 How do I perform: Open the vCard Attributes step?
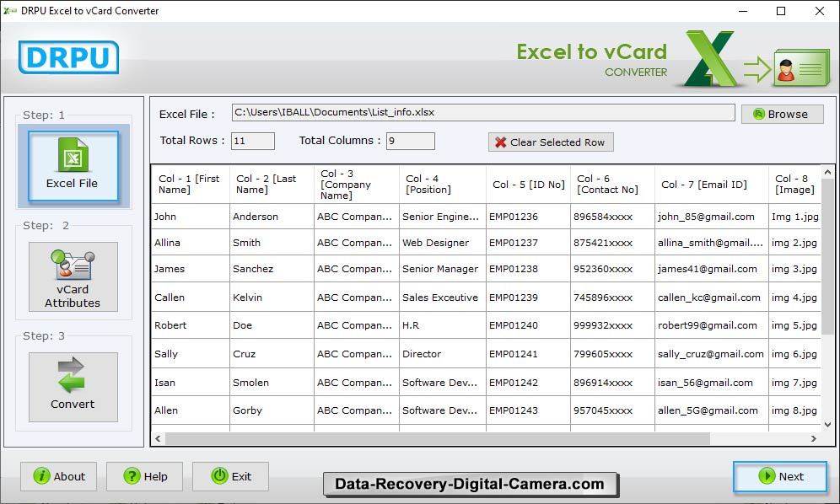pos(73,277)
